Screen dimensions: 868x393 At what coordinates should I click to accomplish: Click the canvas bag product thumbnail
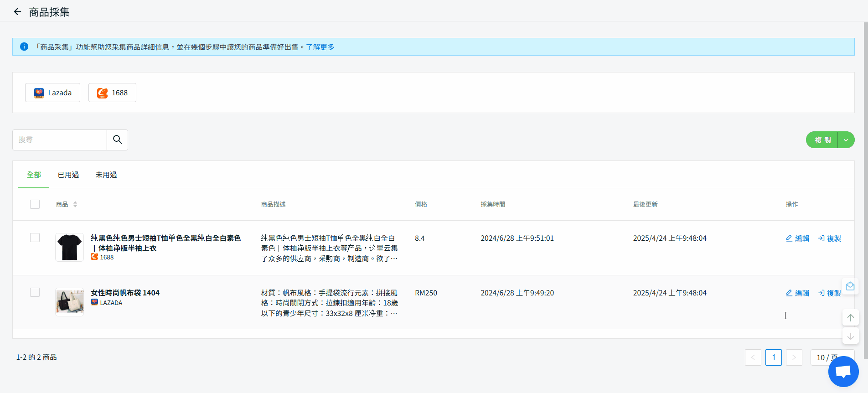[x=69, y=302]
